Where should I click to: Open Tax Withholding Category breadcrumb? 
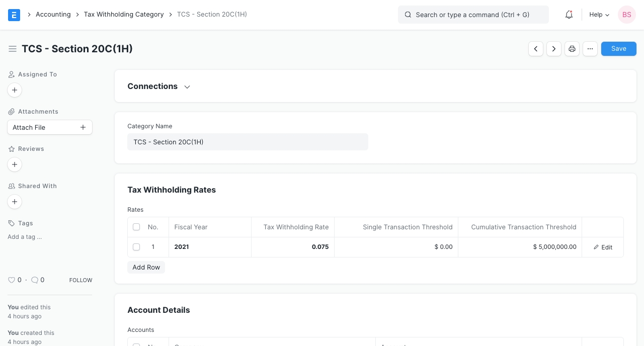tap(124, 15)
